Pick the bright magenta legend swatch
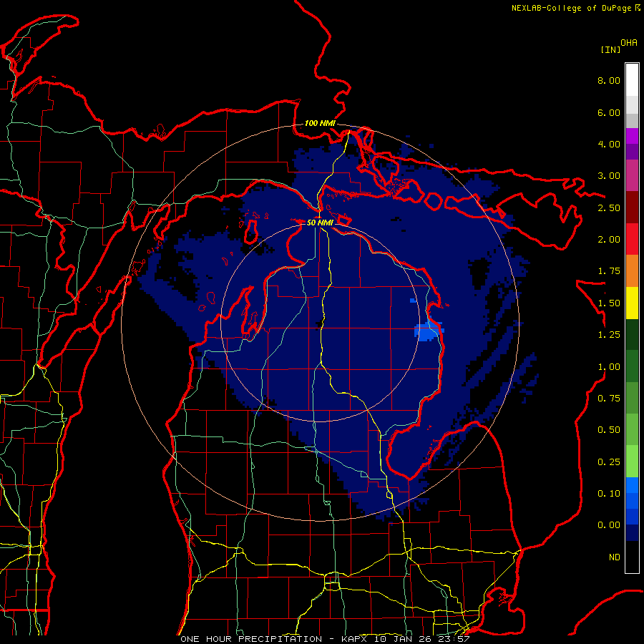The image size is (644, 644). (x=632, y=136)
